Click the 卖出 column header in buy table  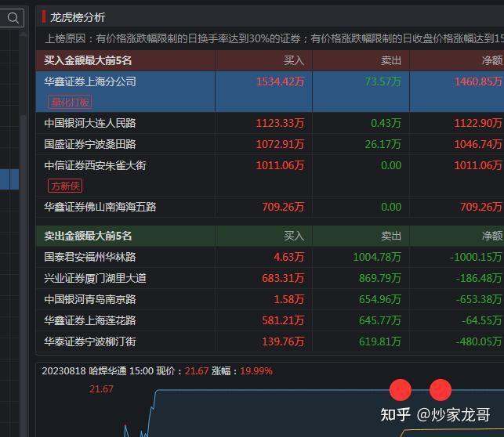pos(391,60)
